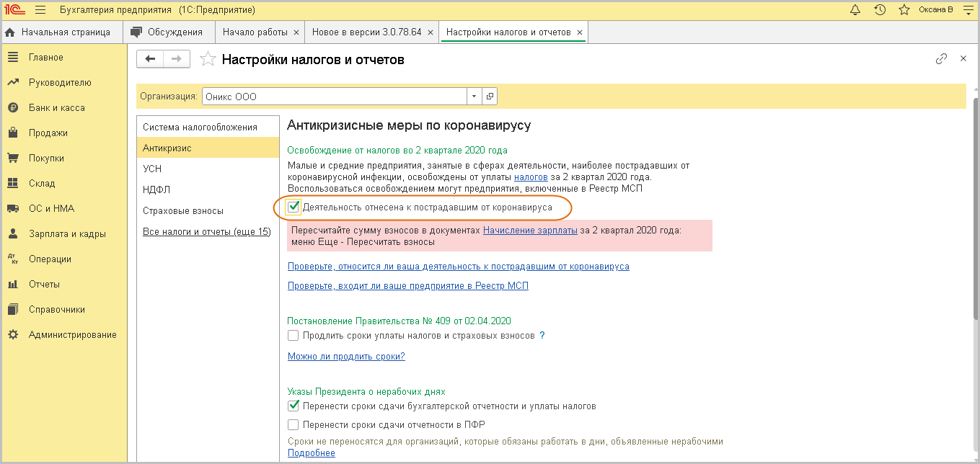The width and height of the screenshot is (980, 464).
Task: Open Склад section
Action: 63,184
